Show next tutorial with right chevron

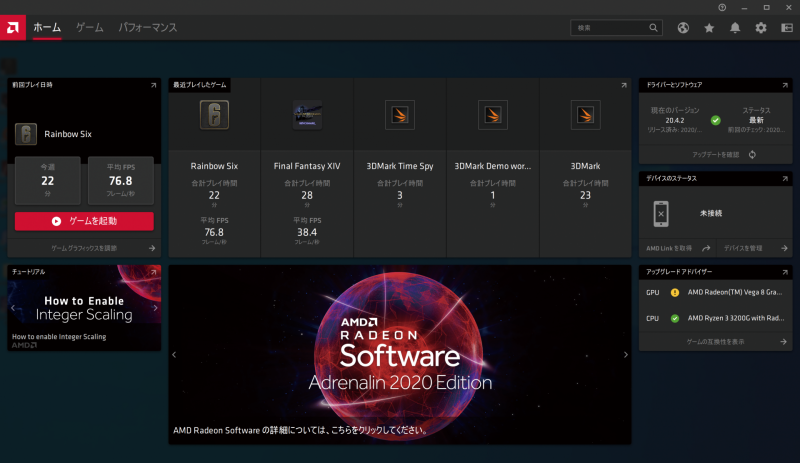(x=155, y=308)
